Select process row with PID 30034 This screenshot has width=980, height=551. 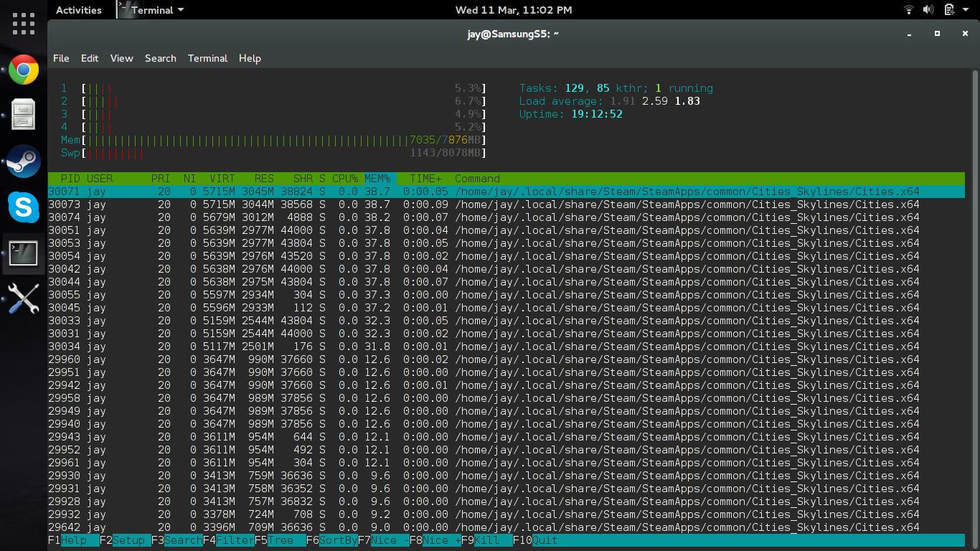[507, 347]
